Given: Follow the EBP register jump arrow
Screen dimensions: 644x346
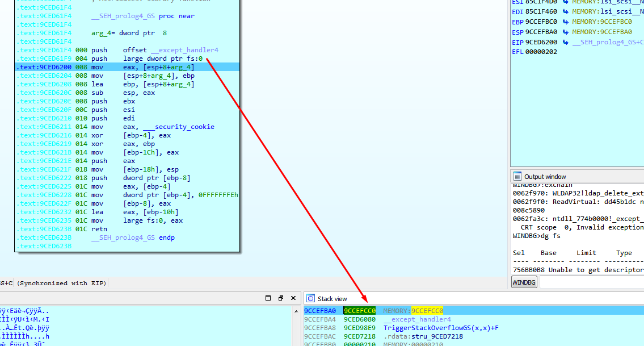Looking at the screenshot, I should tap(566, 22).
